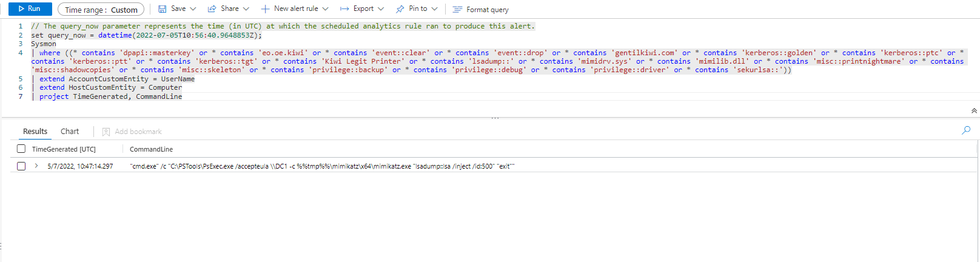Expand the Save dropdown chevron
This screenshot has height=262, width=980.
pos(193,9)
